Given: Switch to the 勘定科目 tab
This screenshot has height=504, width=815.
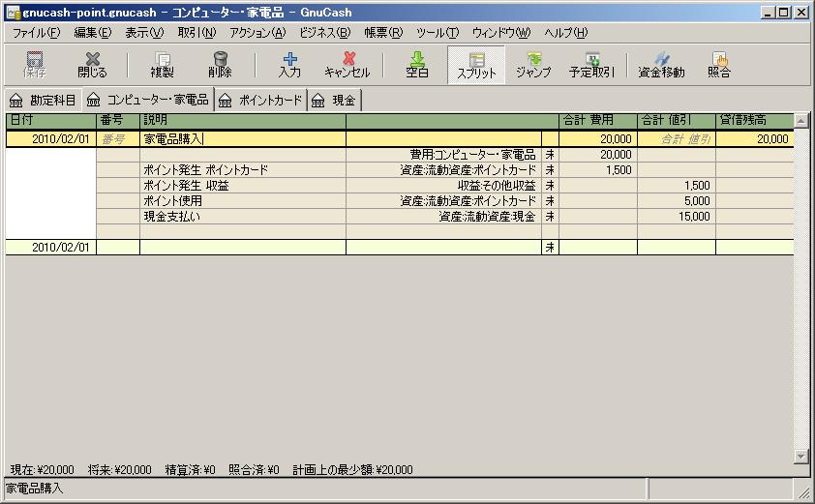Looking at the screenshot, I should click(x=44, y=101).
